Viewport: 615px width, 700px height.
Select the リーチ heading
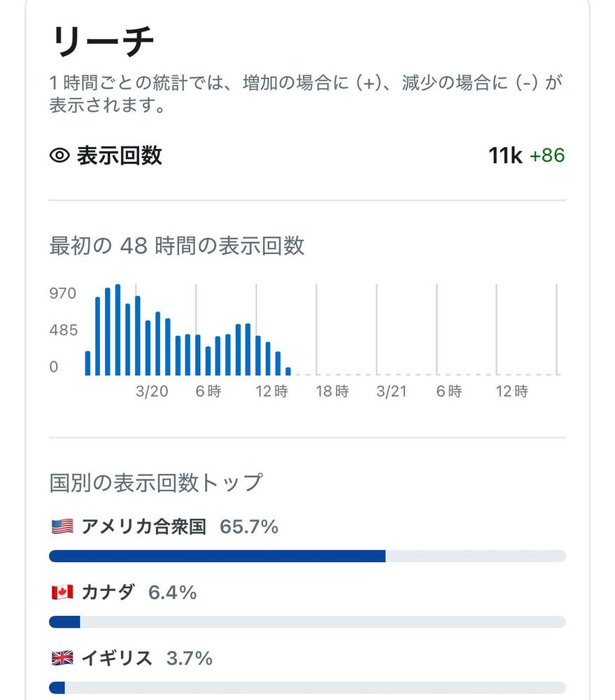click(102, 43)
